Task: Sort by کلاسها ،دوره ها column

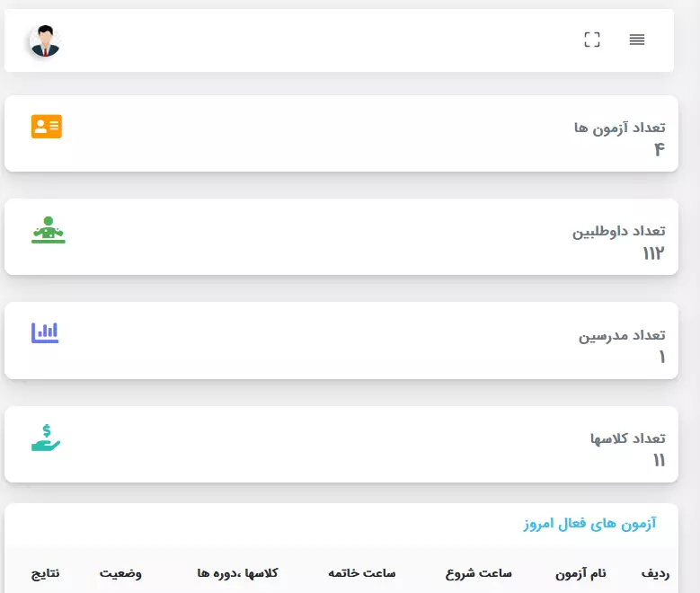Action: (x=237, y=573)
